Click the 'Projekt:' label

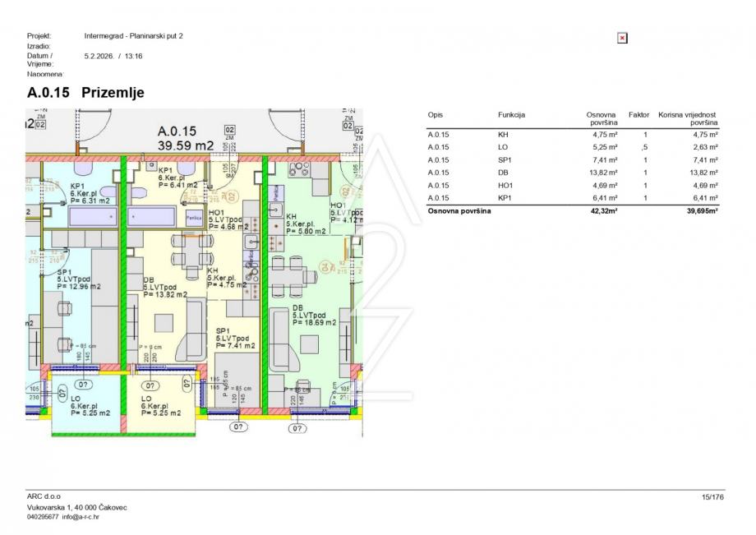pos(39,35)
